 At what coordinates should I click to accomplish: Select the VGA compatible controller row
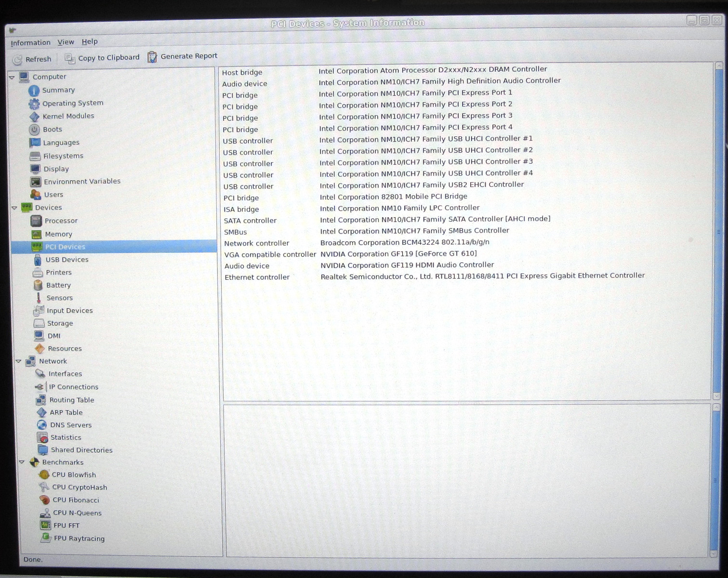coord(270,254)
